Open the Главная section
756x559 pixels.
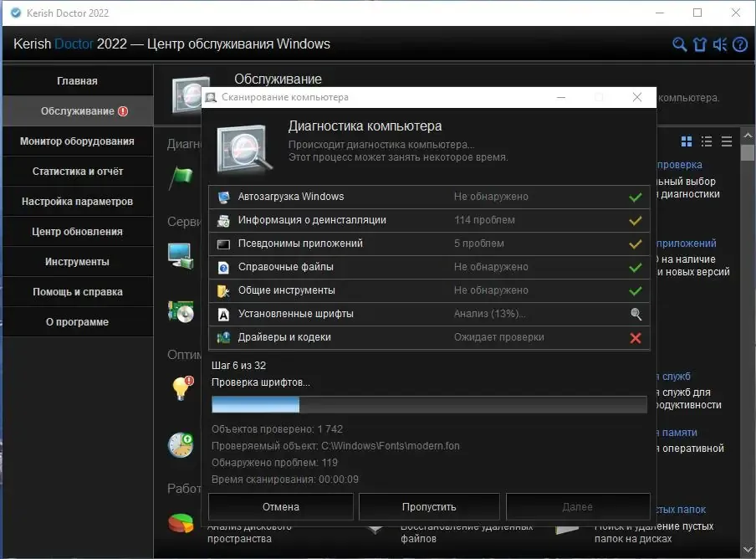pyautogui.click(x=78, y=80)
